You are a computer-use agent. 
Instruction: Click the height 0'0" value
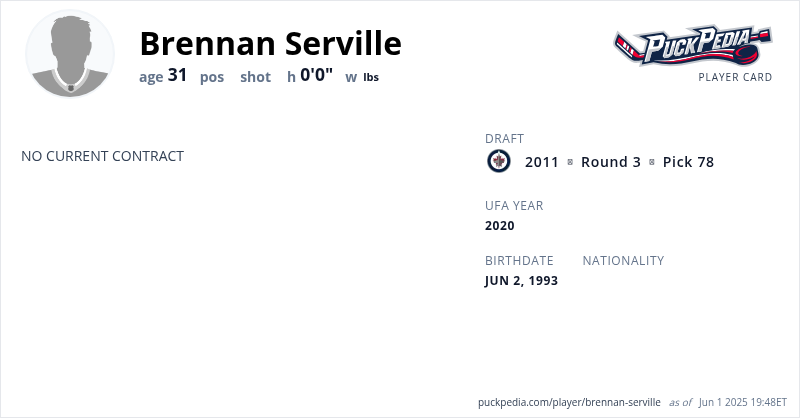click(316, 75)
